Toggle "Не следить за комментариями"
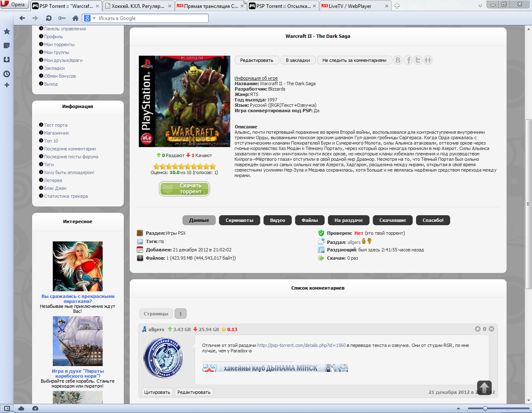Image resolution: width=532 pixels, height=413 pixels. point(355,60)
